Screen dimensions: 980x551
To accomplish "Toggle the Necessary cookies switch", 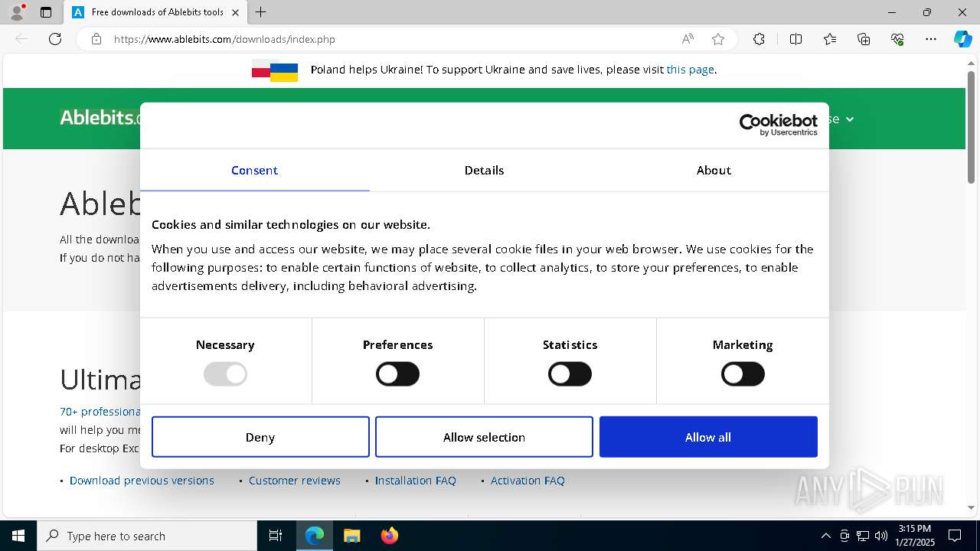I will 225,374.
